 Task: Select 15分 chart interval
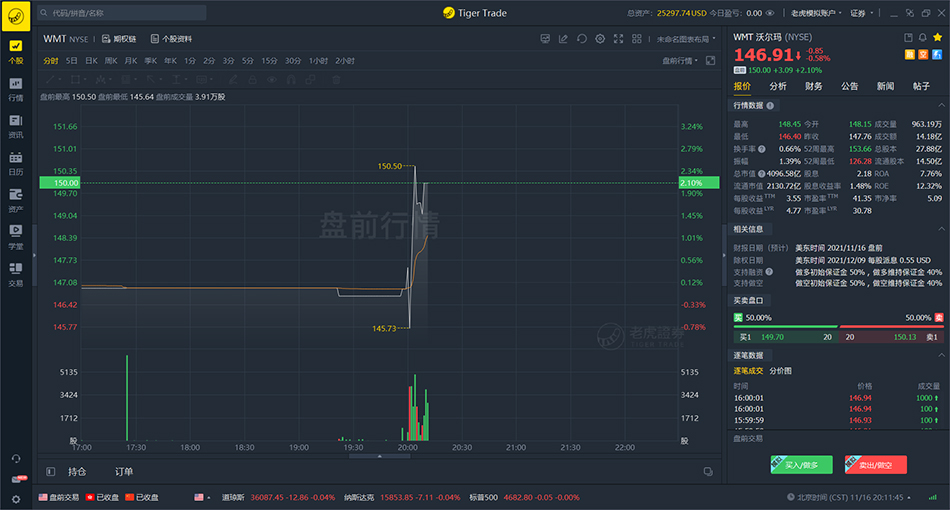pyautogui.click(x=269, y=61)
